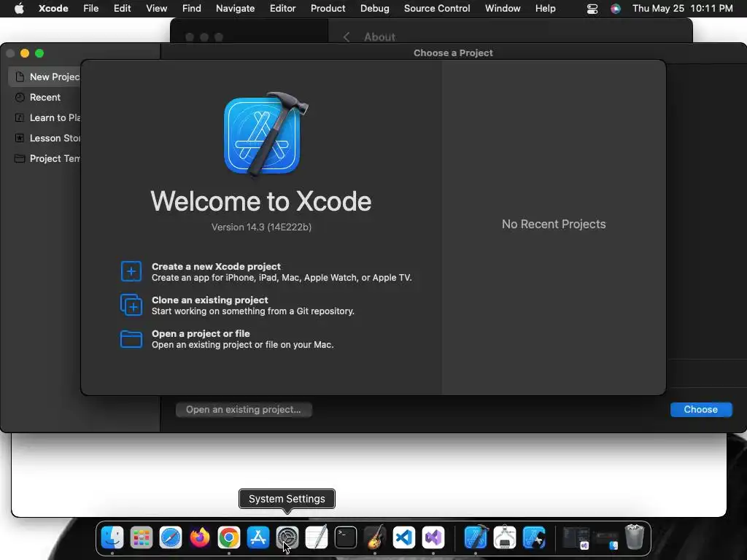Select Learn to Play in the sidebar

(44, 117)
